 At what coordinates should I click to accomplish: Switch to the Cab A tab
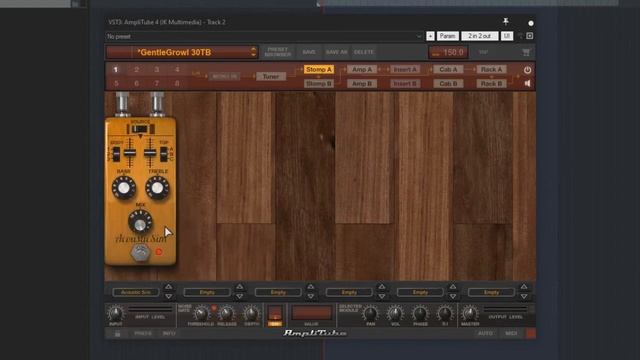(x=448, y=69)
